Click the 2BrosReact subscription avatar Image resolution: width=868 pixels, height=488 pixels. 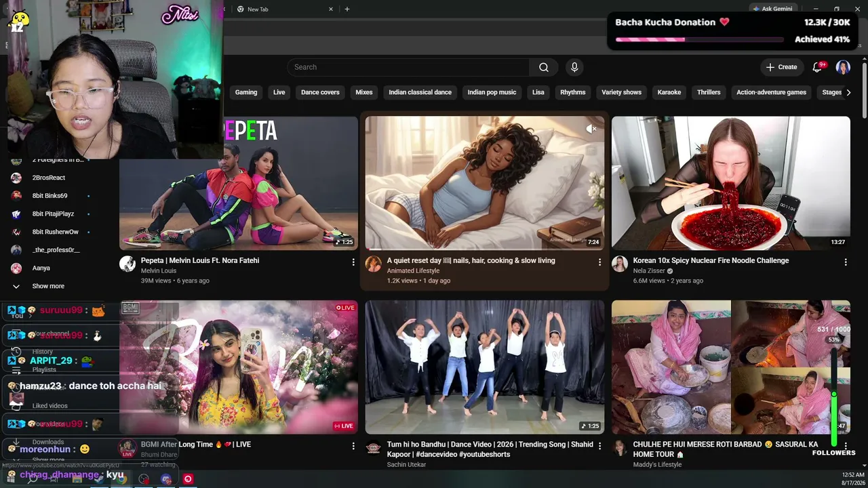[x=16, y=178]
